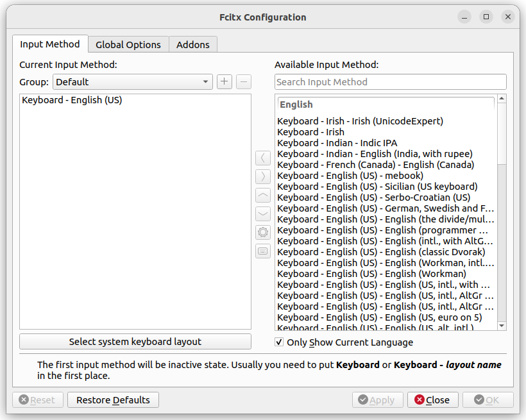
Task: Select the plain Keyboard - Irish entry
Action: 386,132
